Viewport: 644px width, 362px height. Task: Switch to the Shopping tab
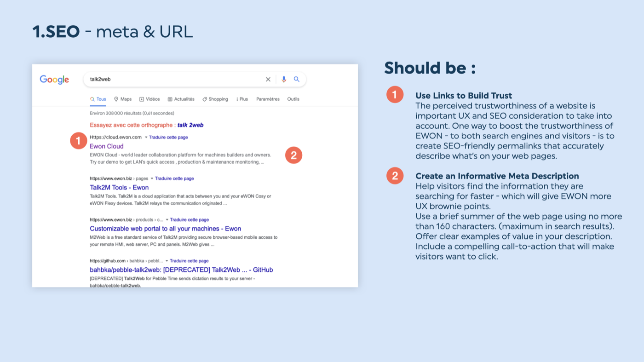pos(215,99)
